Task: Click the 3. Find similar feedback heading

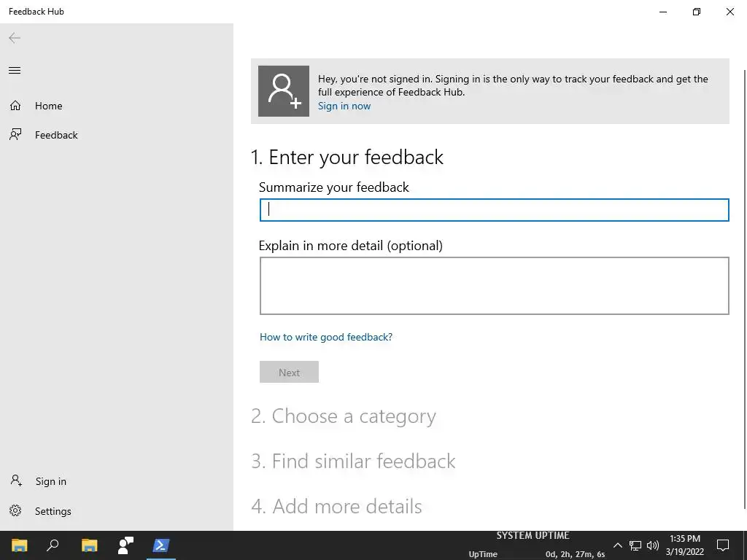Action: pos(353,461)
